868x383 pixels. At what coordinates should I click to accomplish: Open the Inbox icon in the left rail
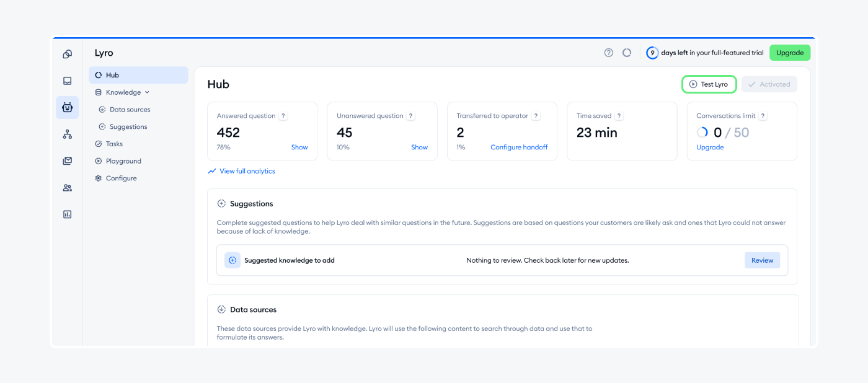point(67,81)
